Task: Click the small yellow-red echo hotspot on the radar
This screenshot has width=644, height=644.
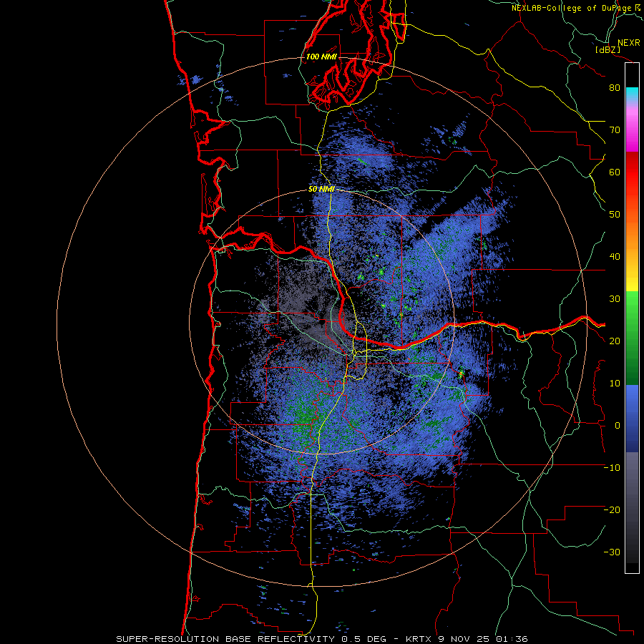Action: [461, 374]
